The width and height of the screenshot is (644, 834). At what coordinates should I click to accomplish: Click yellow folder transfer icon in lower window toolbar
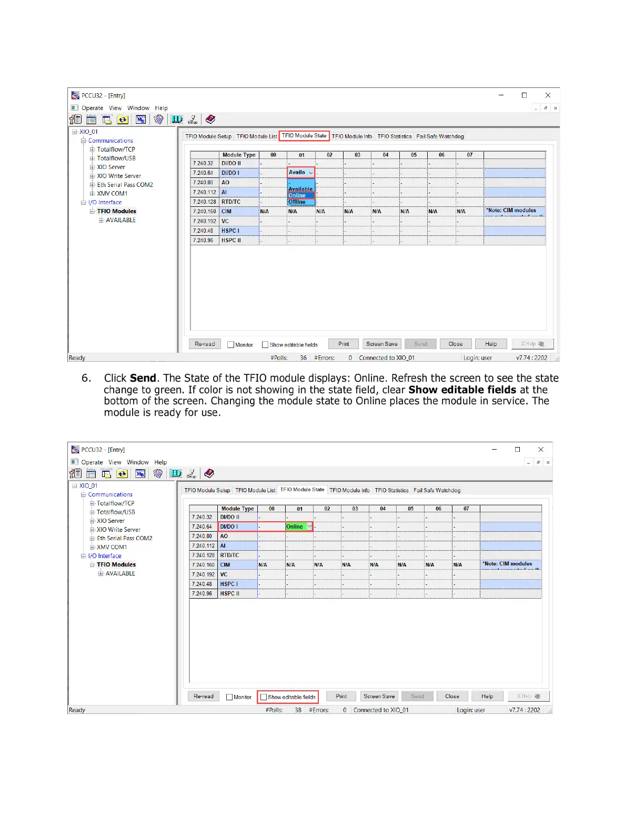[x=122, y=473]
